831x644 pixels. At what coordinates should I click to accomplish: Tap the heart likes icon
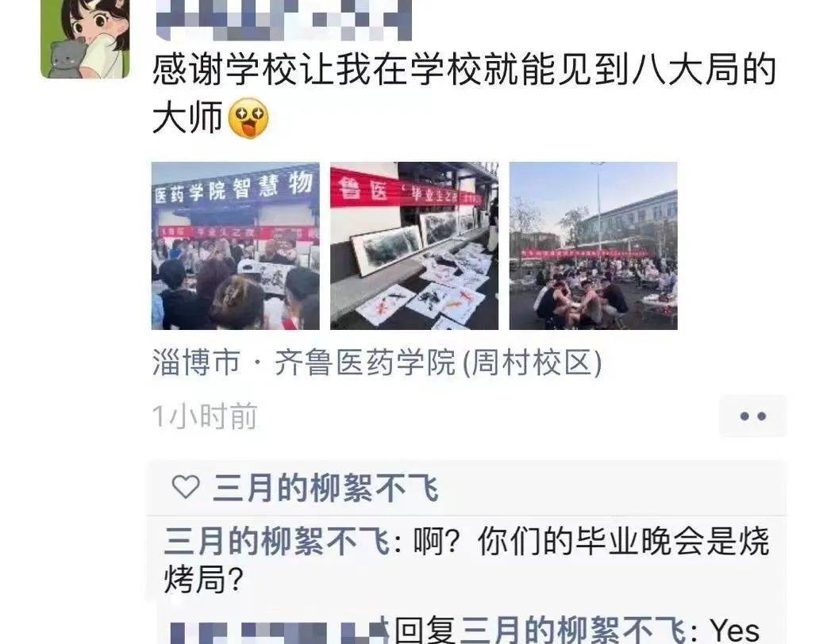coord(186,487)
